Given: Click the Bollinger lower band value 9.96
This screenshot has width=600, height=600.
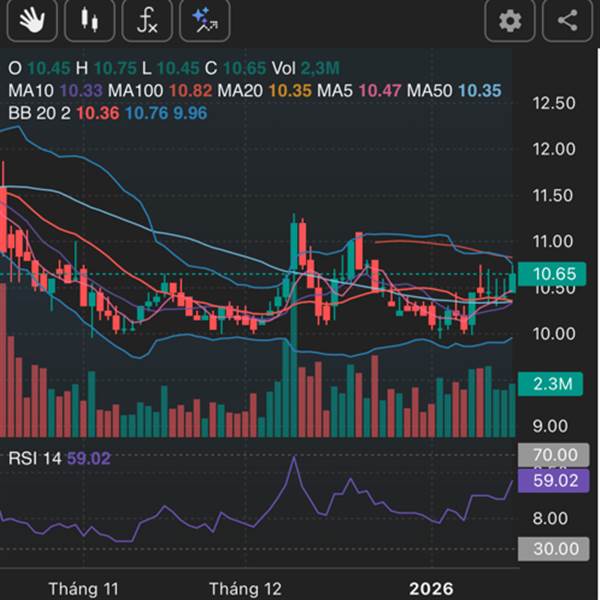Looking at the screenshot, I should tap(190, 113).
